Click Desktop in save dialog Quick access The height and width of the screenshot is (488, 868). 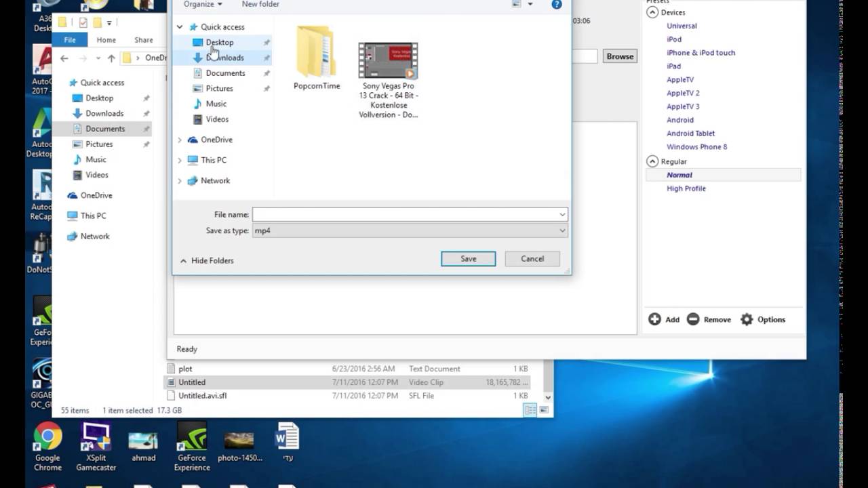(220, 42)
